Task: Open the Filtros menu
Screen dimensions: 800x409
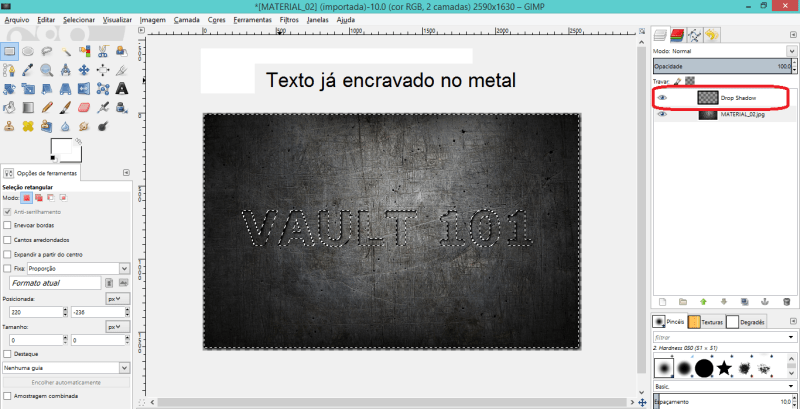Action: coord(290,20)
